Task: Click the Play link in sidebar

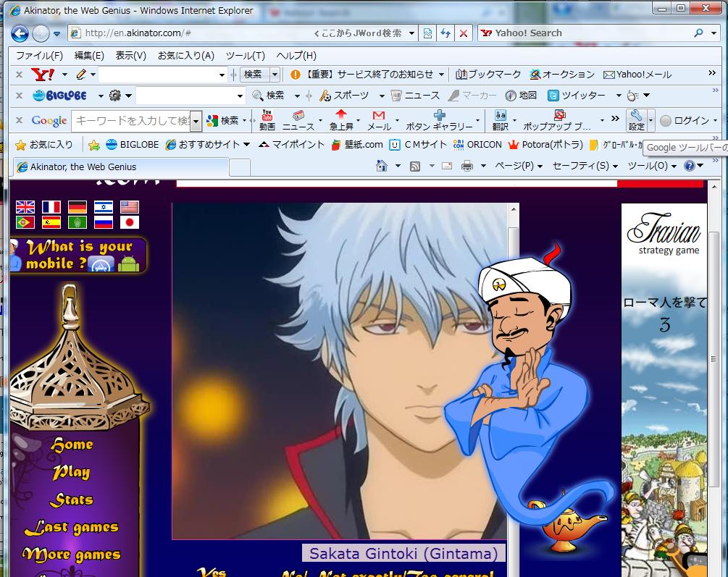Action: tap(71, 472)
